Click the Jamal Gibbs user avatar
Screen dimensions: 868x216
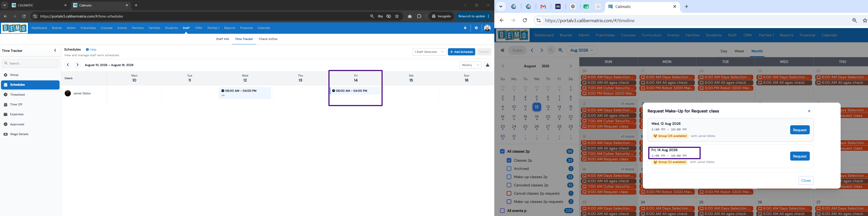pyautogui.click(x=68, y=93)
